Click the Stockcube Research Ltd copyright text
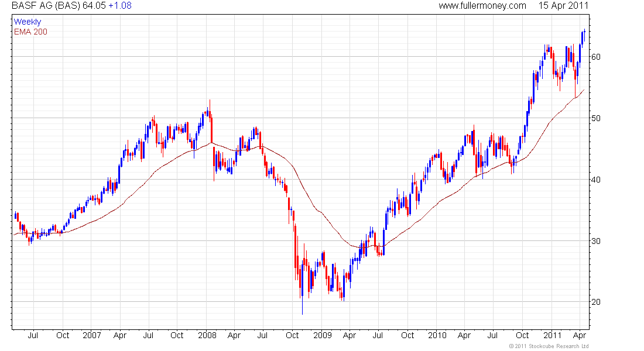This screenshot has height=351, width=644. pyautogui.click(x=549, y=346)
